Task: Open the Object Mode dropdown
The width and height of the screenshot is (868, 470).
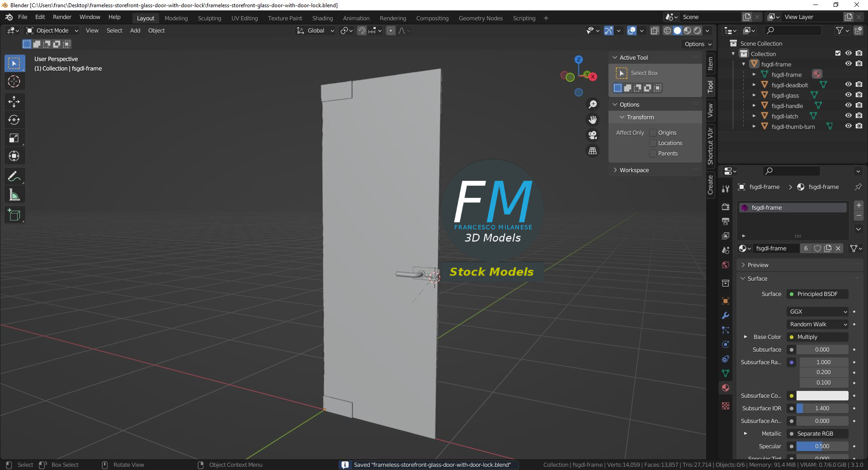Action: [52, 30]
